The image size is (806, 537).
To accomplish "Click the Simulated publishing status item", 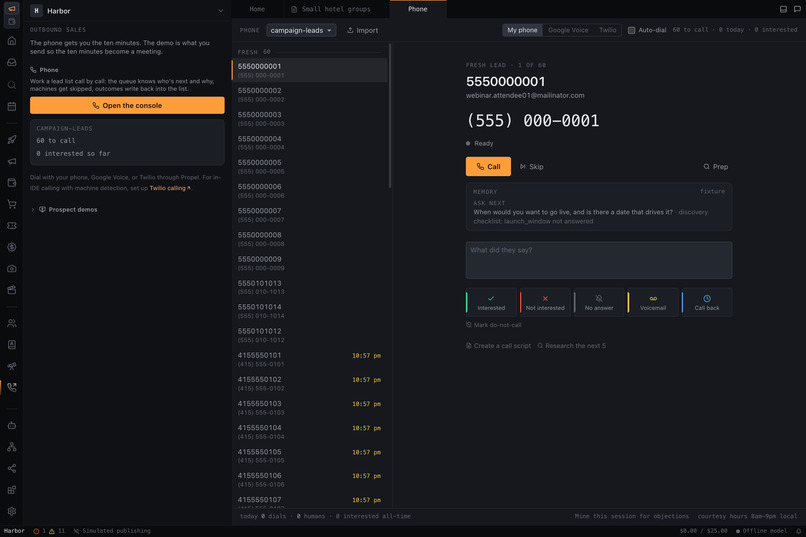I will (112, 531).
